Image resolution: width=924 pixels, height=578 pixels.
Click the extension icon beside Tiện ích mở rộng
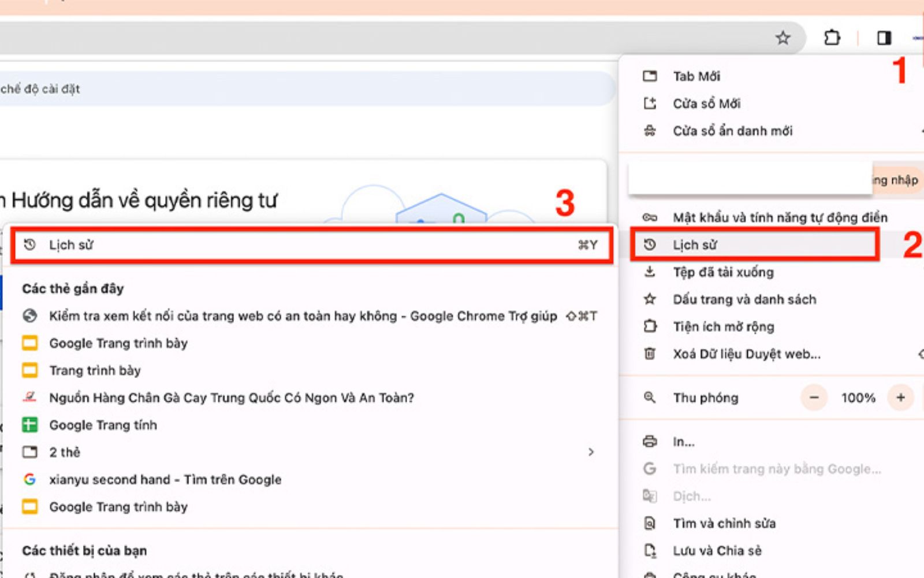650,326
